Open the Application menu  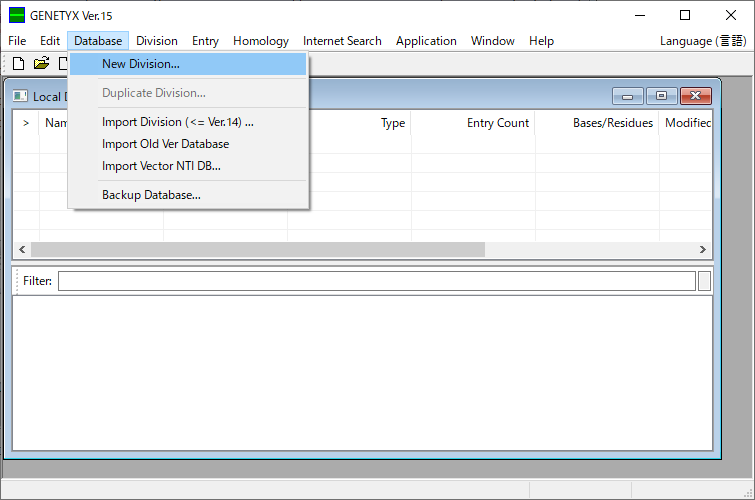click(x=426, y=41)
